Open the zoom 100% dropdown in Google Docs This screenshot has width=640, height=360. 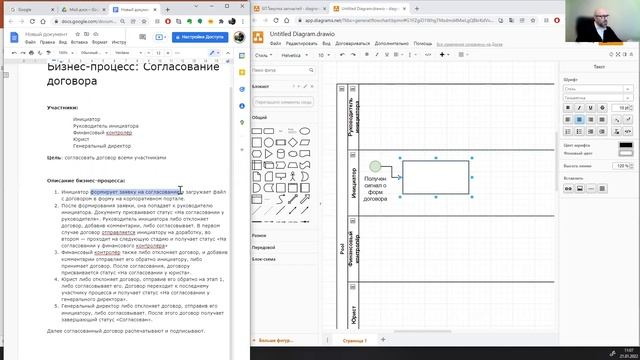66,53
